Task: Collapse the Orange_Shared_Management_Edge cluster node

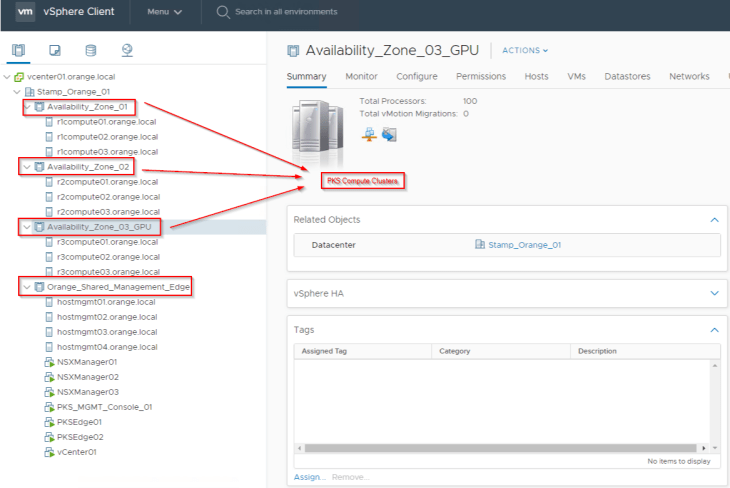Action: point(28,287)
